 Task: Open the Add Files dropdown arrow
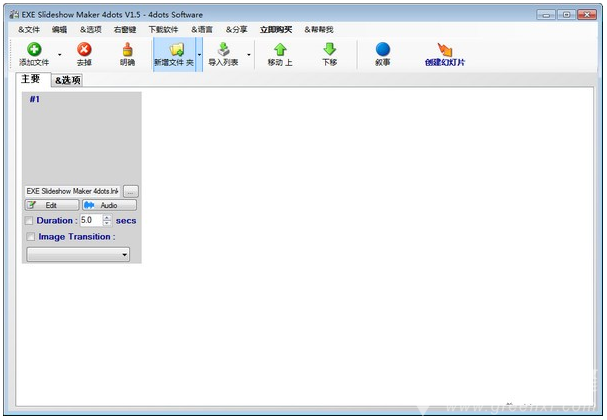tap(60, 55)
